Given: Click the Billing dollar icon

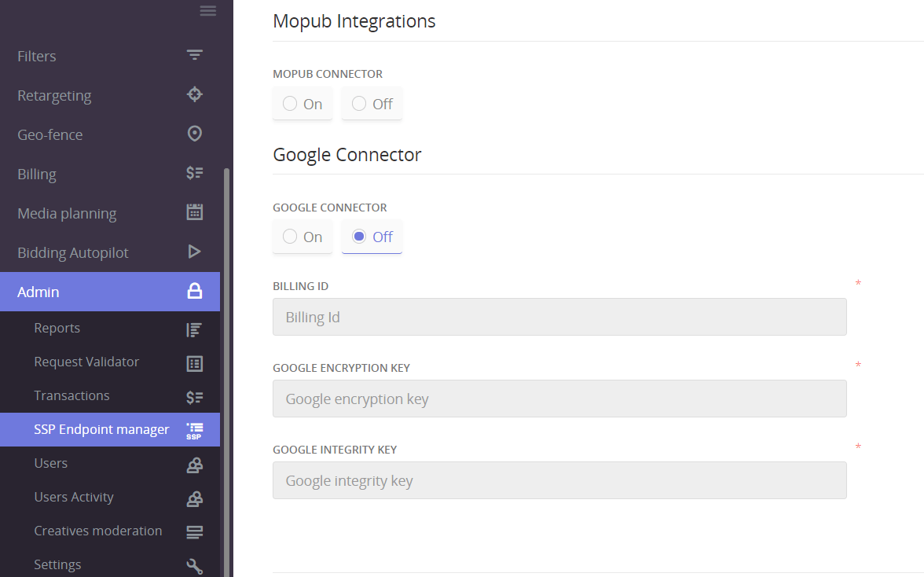Looking at the screenshot, I should tap(195, 173).
